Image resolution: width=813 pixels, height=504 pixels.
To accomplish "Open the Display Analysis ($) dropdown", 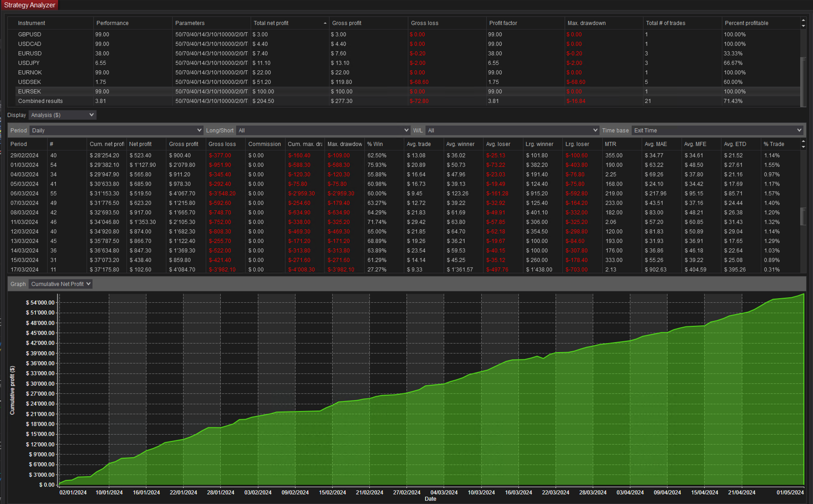I will click(x=63, y=115).
